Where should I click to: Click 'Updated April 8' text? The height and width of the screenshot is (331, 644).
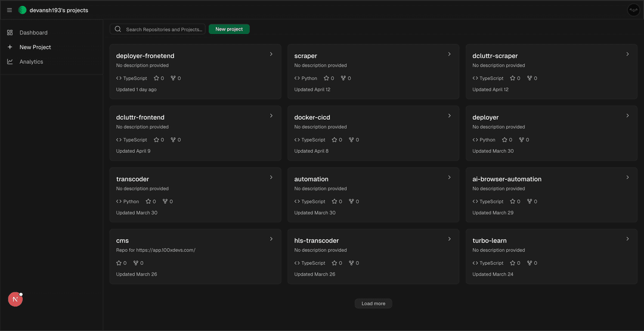click(x=311, y=151)
